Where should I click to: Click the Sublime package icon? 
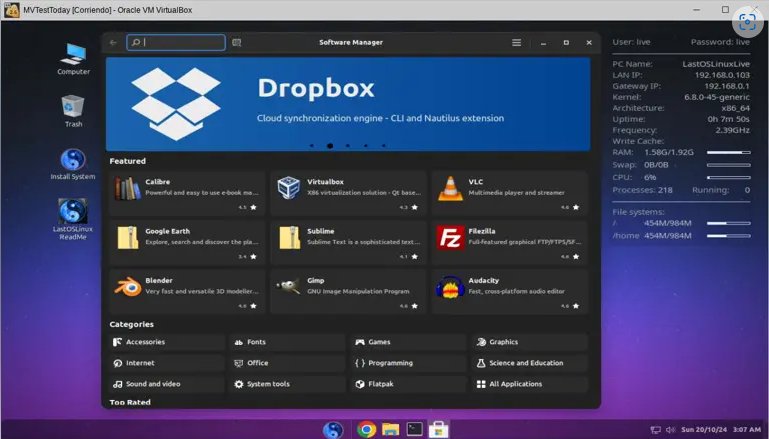[x=289, y=237]
